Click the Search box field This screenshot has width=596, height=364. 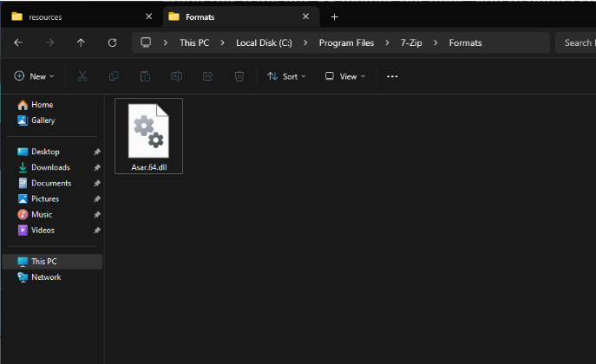[576, 42]
